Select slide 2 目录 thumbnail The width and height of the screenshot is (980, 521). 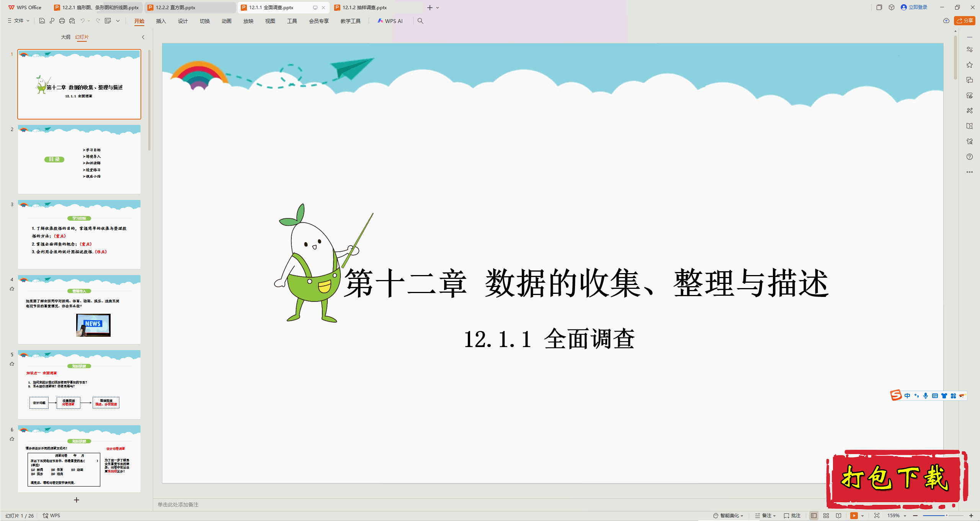(x=79, y=159)
